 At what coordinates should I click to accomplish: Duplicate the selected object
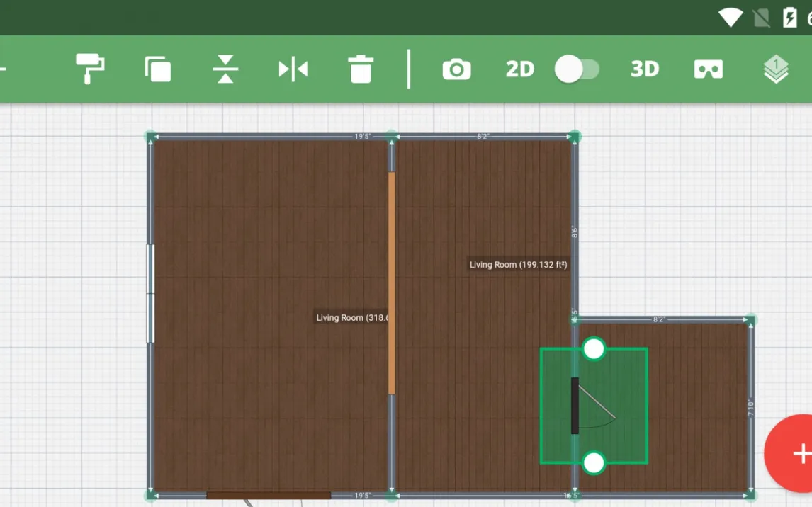click(x=157, y=69)
